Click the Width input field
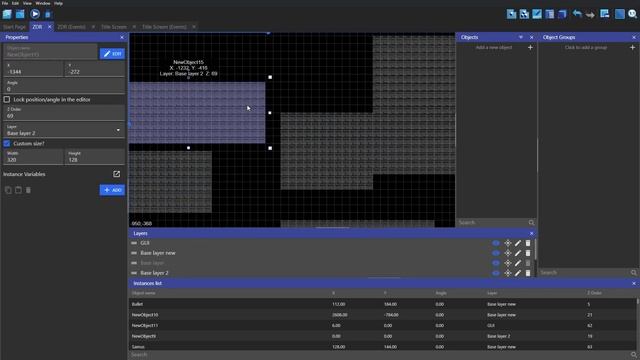The height and width of the screenshot is (360, 640). [33, 157]
